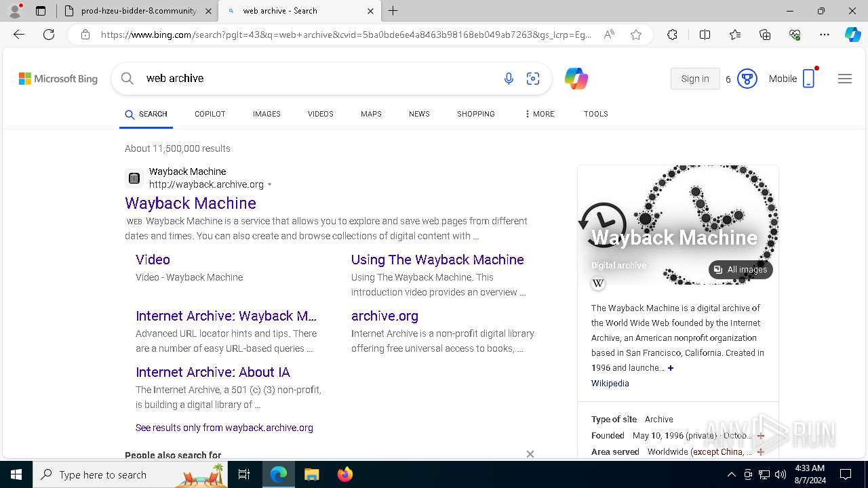Open Browser essentials heart icon

click(795, 35)
